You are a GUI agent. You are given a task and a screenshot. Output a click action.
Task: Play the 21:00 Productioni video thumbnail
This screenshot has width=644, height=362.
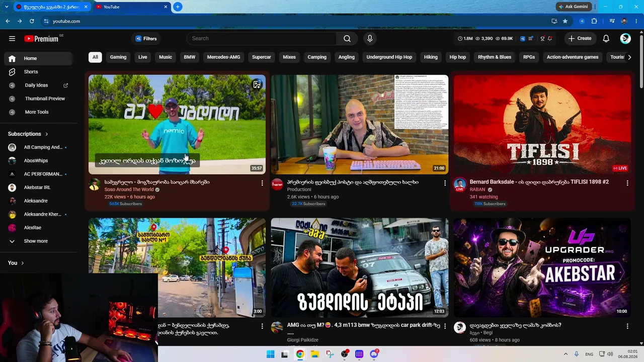point(360,124)
